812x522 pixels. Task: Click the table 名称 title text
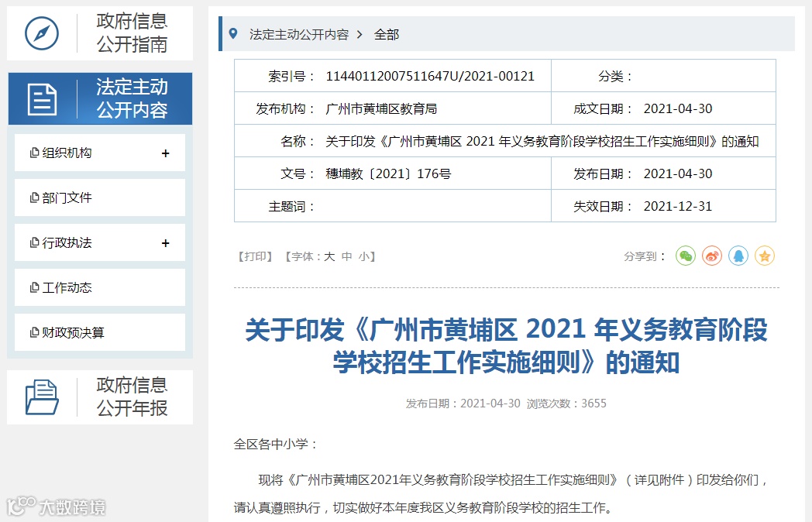[542, 142]
